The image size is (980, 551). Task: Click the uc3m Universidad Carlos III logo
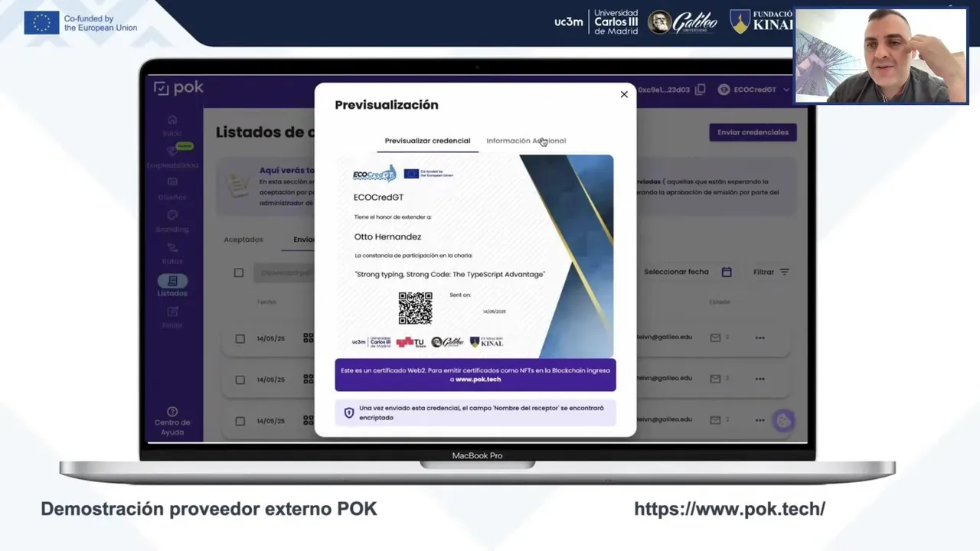point(596,21)
